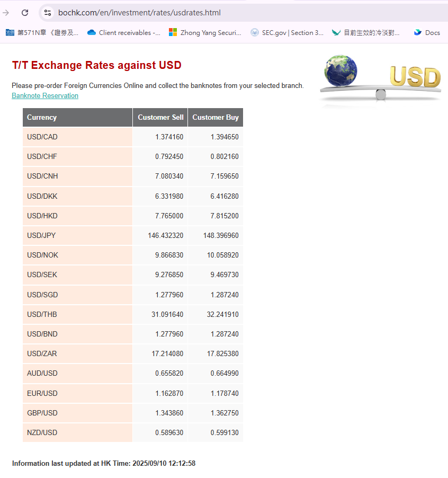Open the SEC.gov Section 3 bookmark
Screen dimensions: 448x478
287,32
